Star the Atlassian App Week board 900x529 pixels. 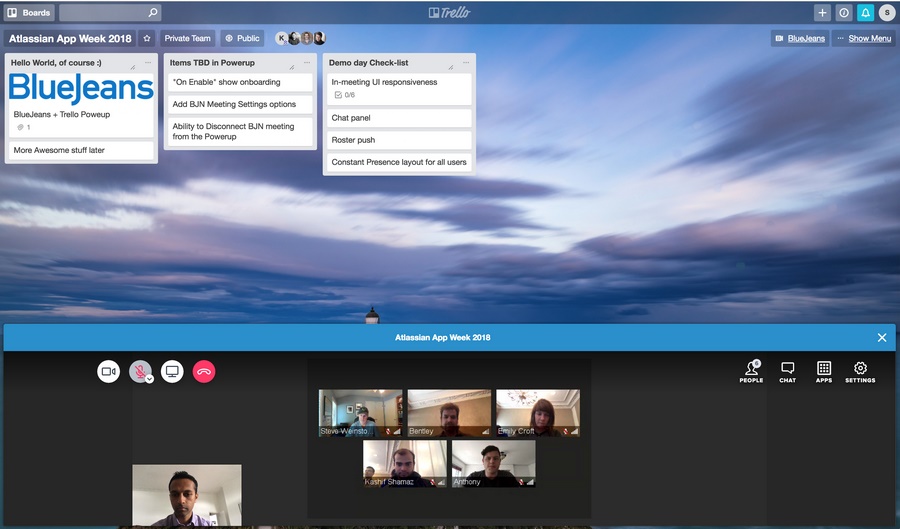click(147, 38)
